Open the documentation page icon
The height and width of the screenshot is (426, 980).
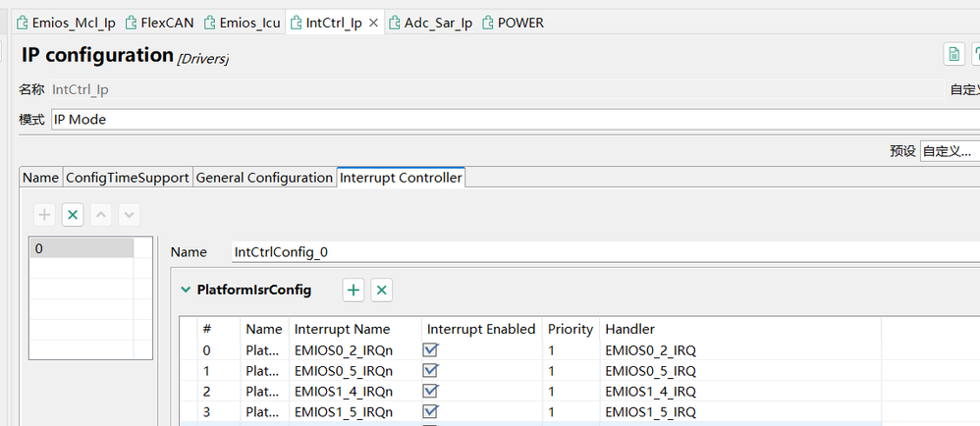point(953,54)
